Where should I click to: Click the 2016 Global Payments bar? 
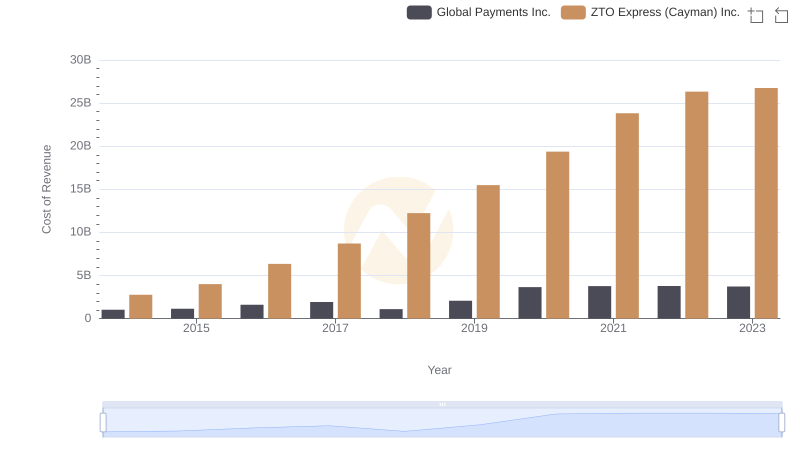[252, 312]
